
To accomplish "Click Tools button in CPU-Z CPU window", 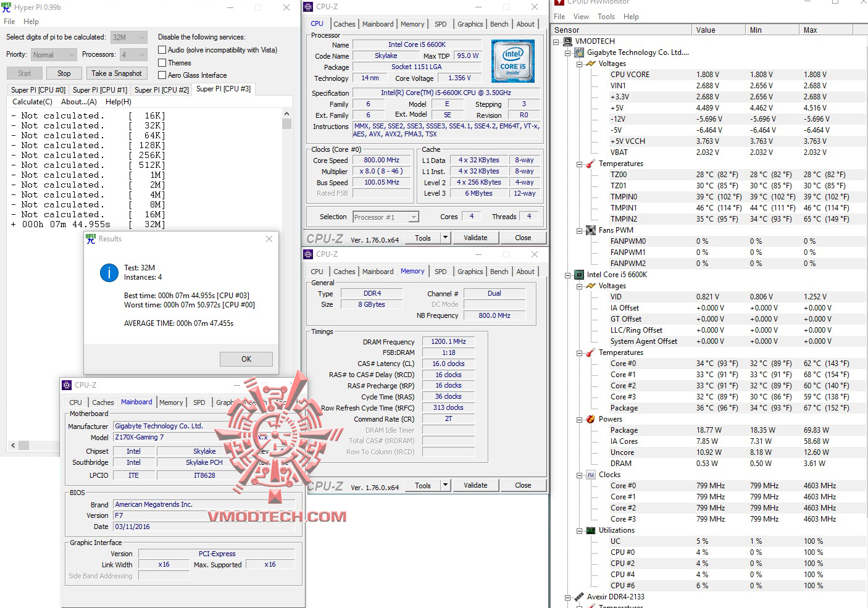I will pos(423,238).
